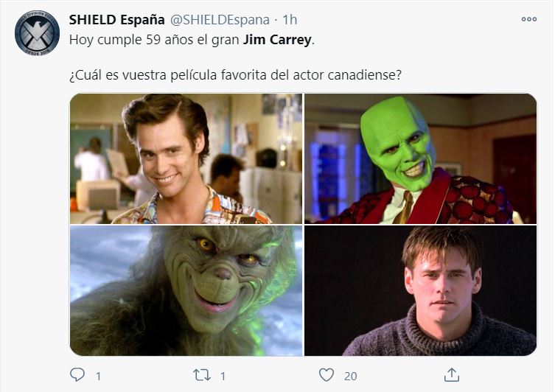
Task: Open the green mask character photo
Action: point(421,159)
